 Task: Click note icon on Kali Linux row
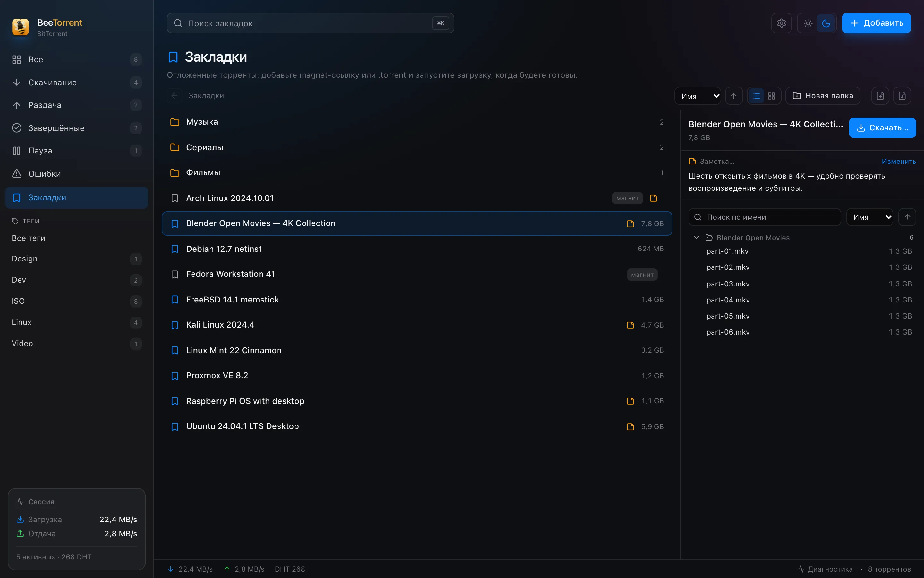click(x=630, y=325)
